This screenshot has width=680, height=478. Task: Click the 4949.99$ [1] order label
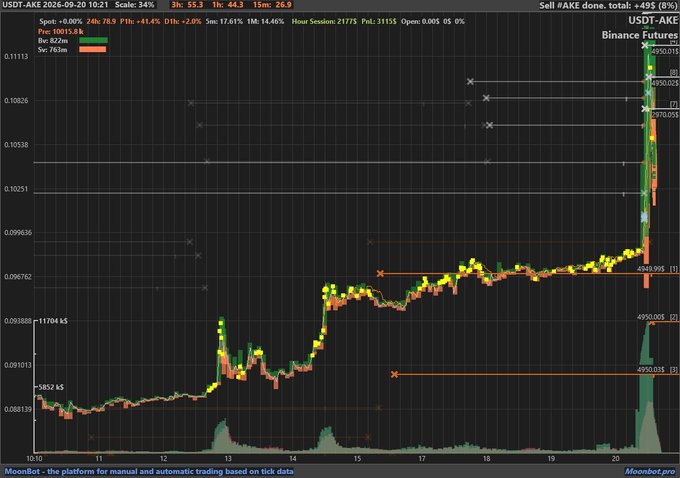657,269
